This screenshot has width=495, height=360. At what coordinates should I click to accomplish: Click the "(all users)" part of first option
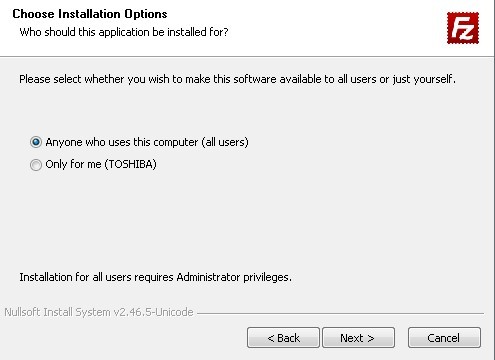pos(225,142)
